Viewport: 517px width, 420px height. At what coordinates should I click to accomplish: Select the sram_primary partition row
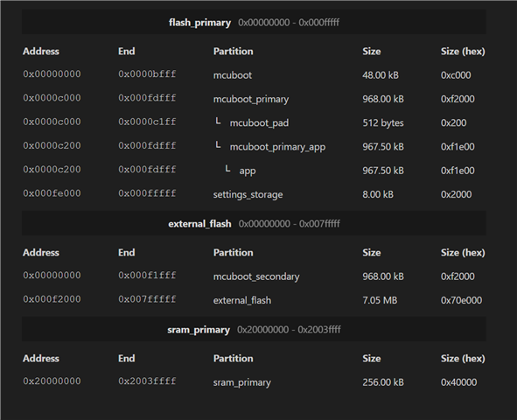point(254,382)
